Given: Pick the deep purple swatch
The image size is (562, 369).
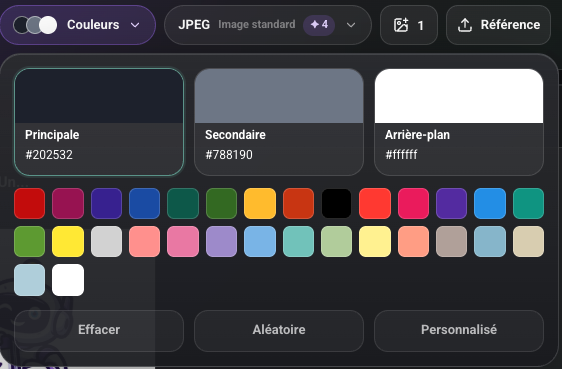Looking at the screenshot, I should (452, 203).
